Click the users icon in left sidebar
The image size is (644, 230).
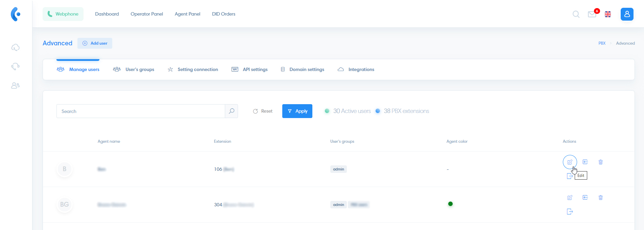[15, 86]
